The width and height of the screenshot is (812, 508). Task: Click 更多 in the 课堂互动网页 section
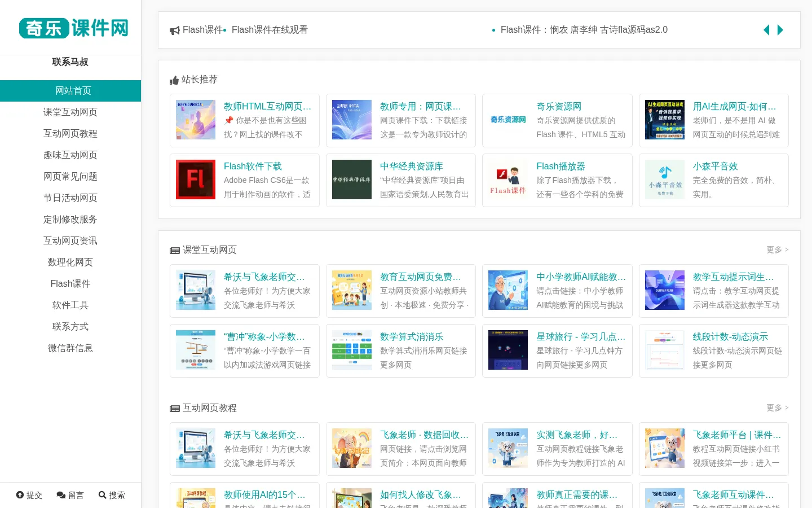778,250
